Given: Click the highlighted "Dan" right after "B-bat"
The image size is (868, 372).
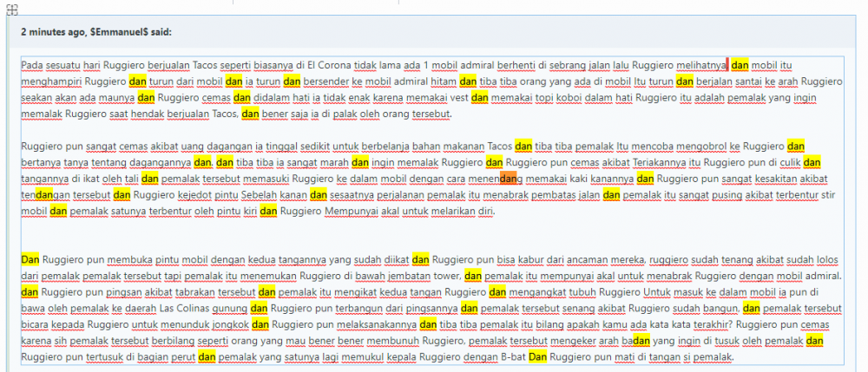Looking at the screenshot, I should click(537, 356).
